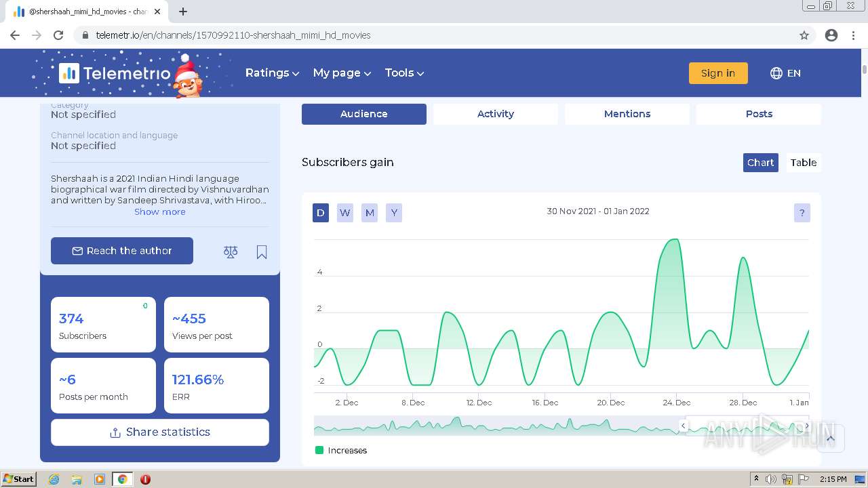Toggle the Increases legend series

tap(341, 450)
